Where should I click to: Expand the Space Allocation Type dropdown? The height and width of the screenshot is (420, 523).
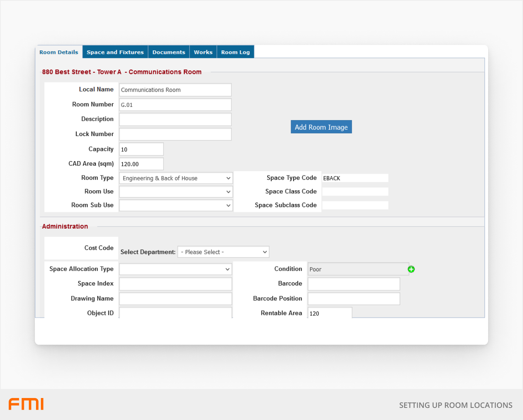[x=175, y=269]
